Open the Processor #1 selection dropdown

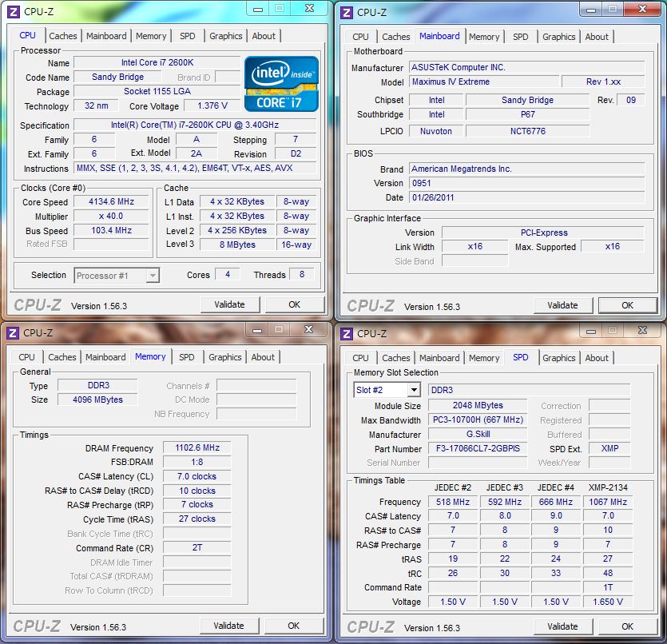pos(153,276)
